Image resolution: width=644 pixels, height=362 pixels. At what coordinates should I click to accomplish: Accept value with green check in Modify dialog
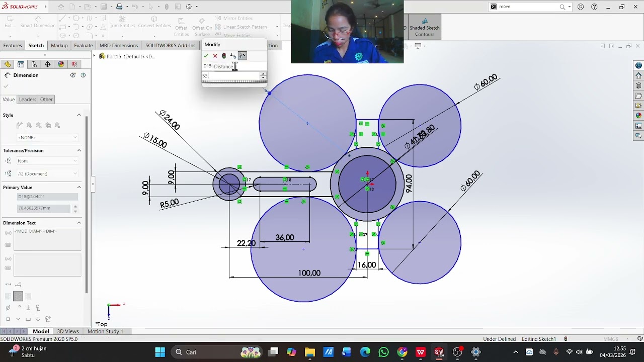pos(206,56)
